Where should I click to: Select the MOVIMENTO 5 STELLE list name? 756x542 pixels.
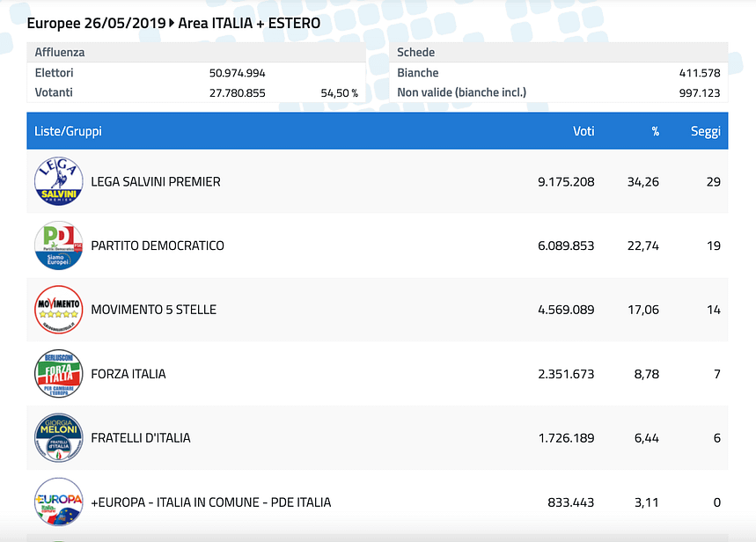(x=154, y=310)
